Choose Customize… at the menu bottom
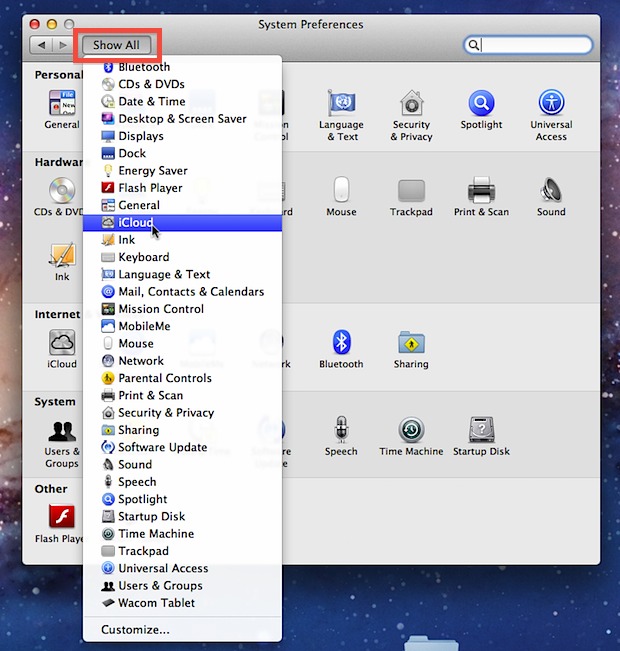Image resolution: width=620 pixels, height=651 pixels. pyautogui.click(x=183, y=630)
